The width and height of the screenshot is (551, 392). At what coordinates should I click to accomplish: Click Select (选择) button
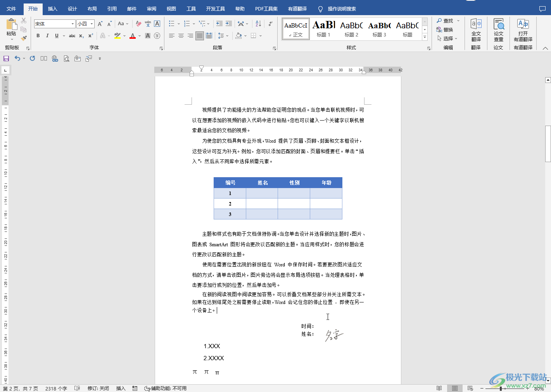pos(447,38)
